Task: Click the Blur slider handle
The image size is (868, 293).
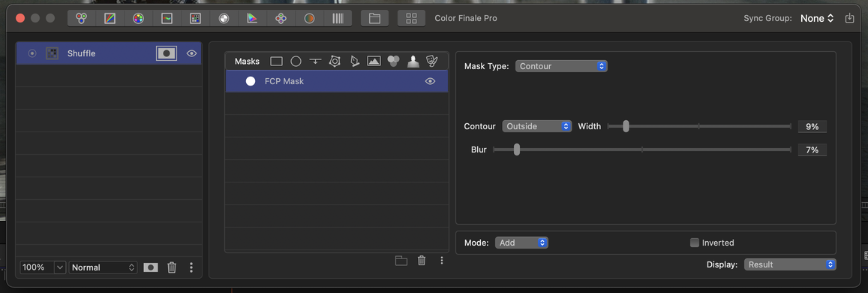Action: tap(516, 150)
